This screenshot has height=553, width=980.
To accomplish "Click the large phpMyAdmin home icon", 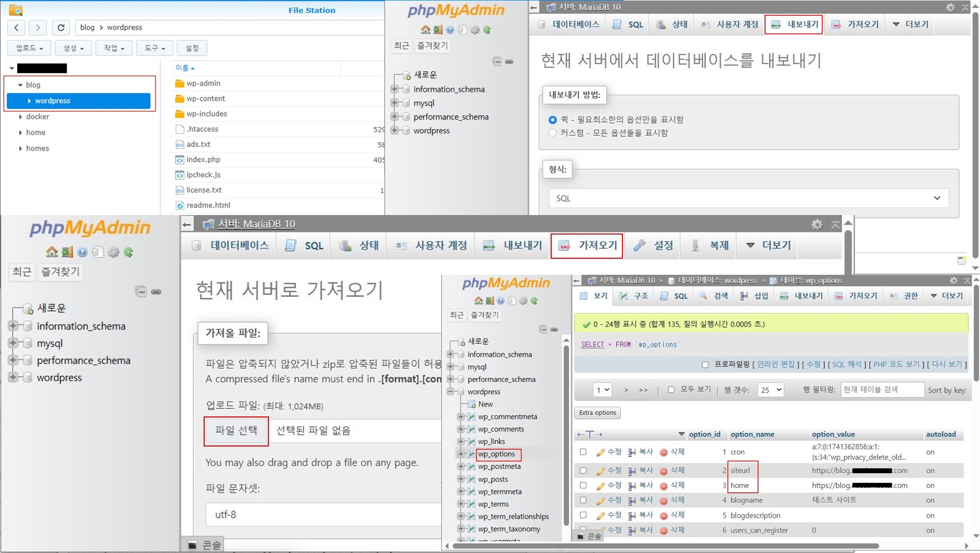I will click(51, 252).
